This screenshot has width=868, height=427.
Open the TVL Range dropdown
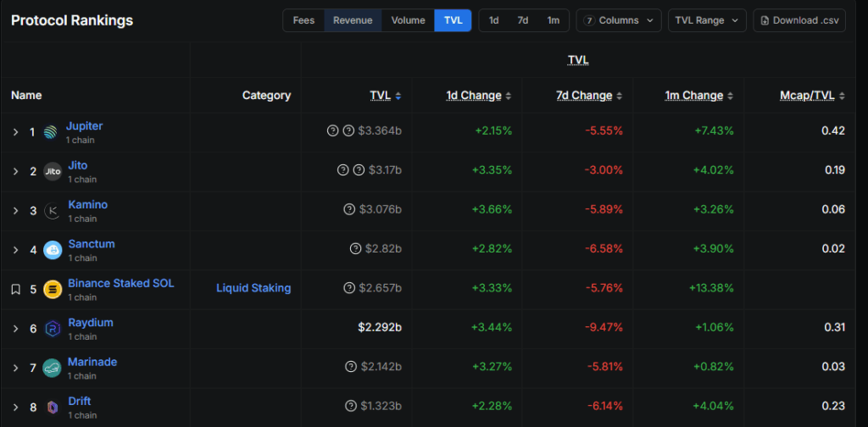click(x=706, y=20)
